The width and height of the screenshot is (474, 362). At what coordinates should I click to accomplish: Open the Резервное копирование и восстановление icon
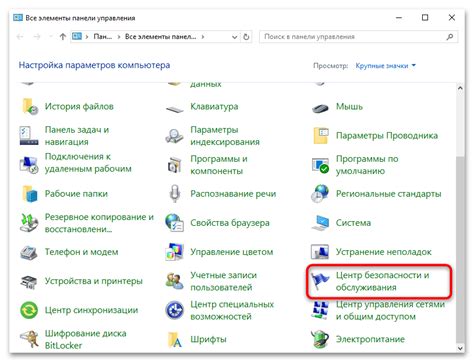29,223
